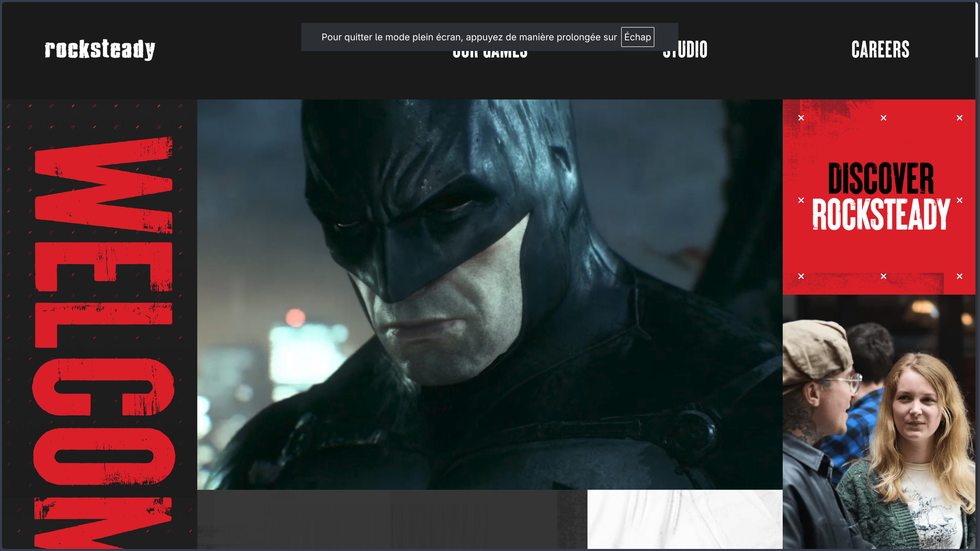Click the Rocksteady logo in the header
The width and height of the screenshot is (980, 551).
pyautogui.click(x=100, y=49)
